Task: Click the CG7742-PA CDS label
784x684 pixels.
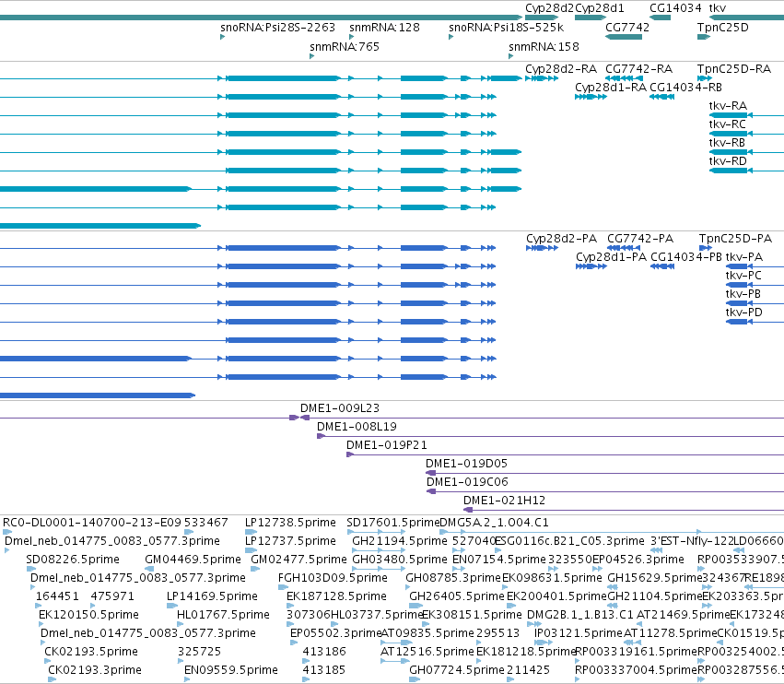Action: pyautogui.click(x=640, y=239)
